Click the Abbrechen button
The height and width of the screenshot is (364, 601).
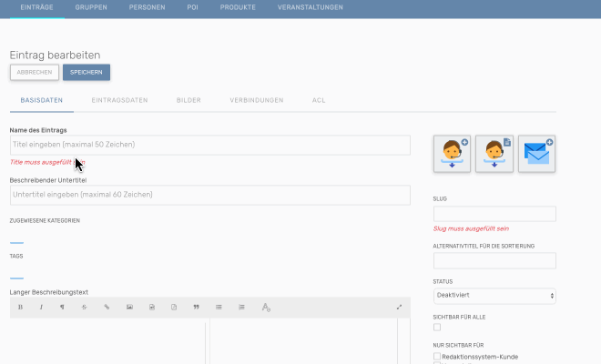click(35, 73)
